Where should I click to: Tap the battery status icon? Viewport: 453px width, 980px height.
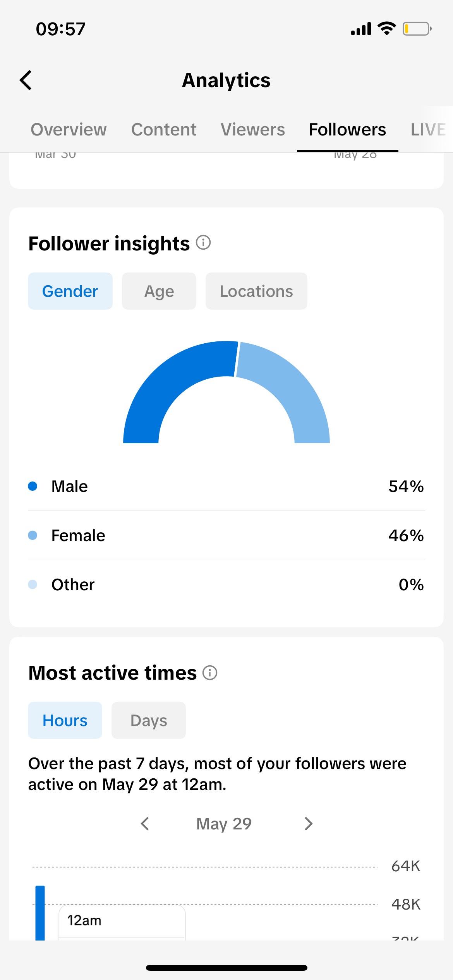(417, 29)
